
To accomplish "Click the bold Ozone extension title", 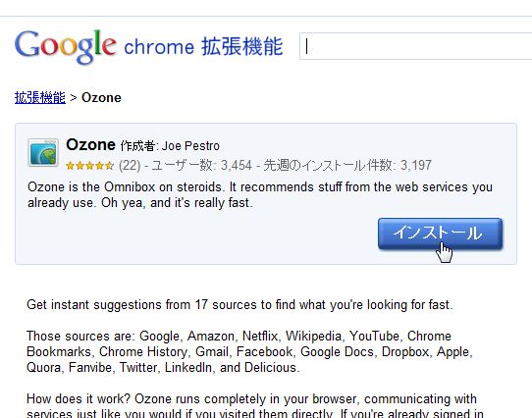I will 90,145.
